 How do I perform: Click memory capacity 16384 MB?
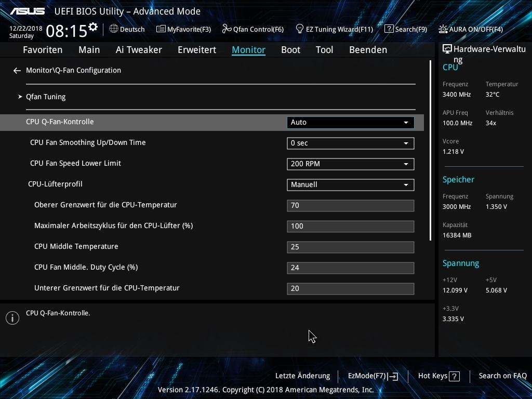coord(457,235)
